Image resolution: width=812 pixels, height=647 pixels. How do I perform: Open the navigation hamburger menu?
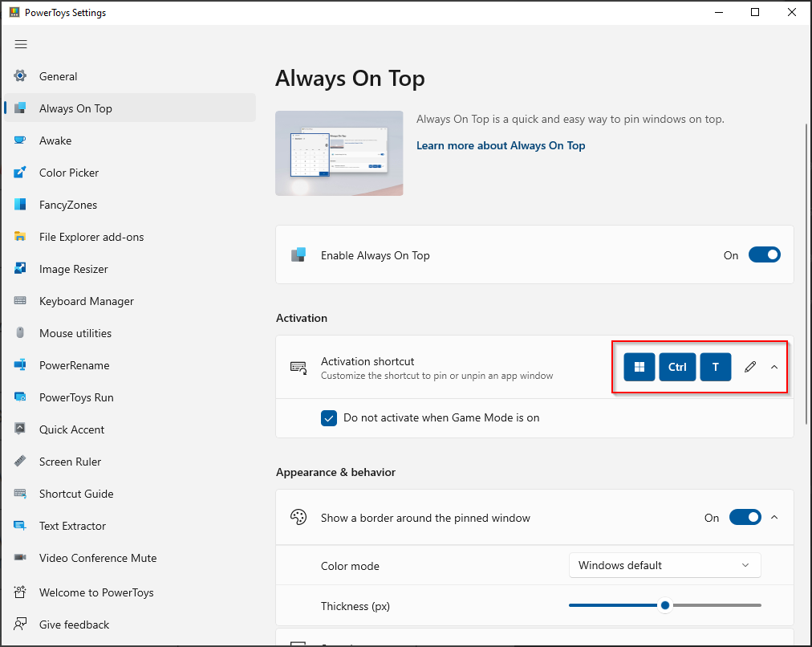coord(21,44)
